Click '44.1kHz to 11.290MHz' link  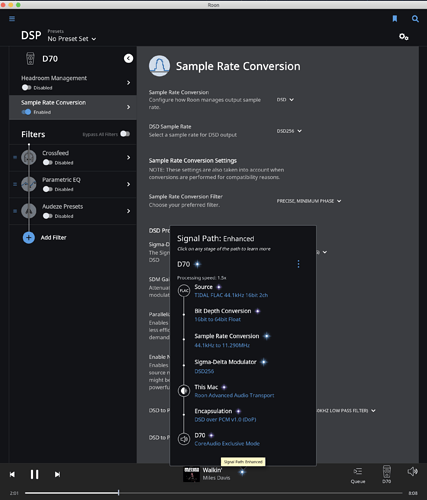pyautogui.click(x=222, y=345)
